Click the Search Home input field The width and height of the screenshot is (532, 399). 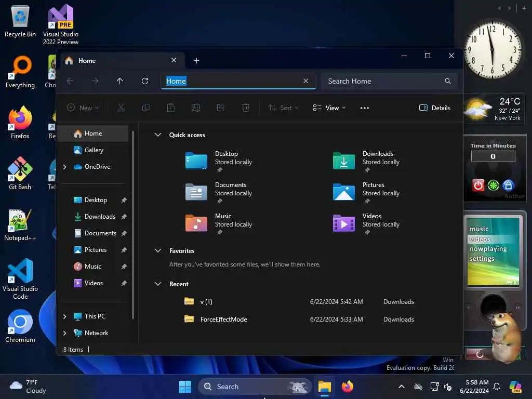389,81
